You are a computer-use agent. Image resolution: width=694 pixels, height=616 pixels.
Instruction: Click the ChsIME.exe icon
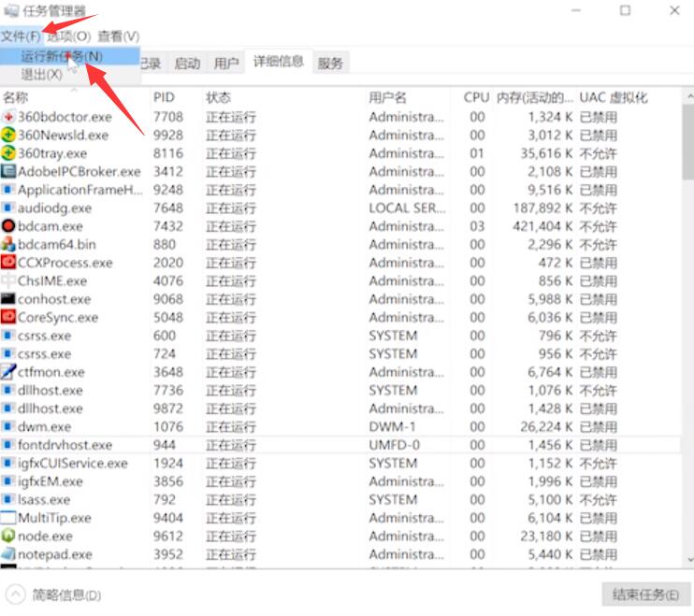pyautogui.click(x=8, y=280)
